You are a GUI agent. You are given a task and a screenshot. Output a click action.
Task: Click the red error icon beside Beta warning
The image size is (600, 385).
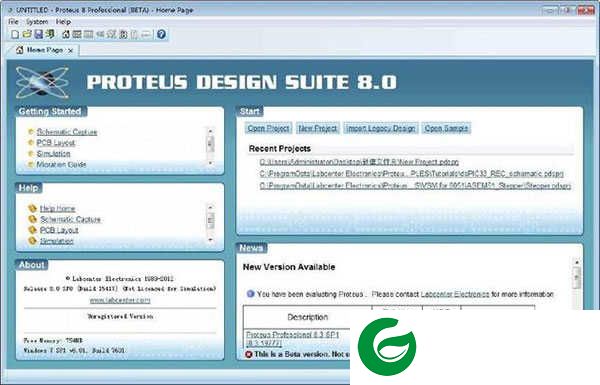point(249,354)
